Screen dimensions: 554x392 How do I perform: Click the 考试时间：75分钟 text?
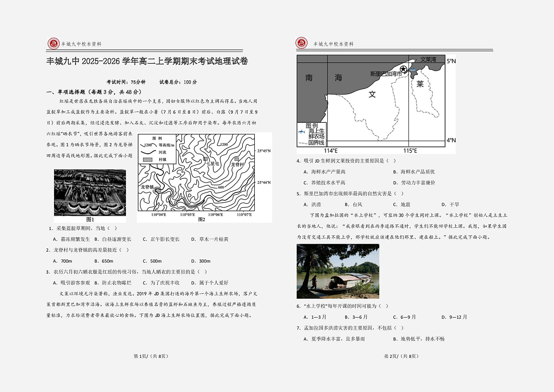pyautogui.click(x=126, y=82)
